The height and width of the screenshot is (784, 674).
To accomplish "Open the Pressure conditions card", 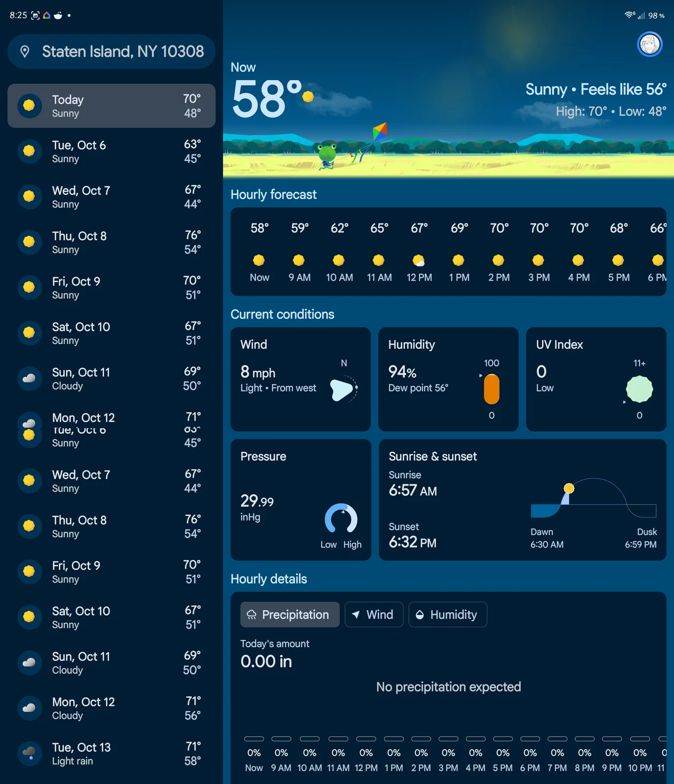I will pyautogui.click(x=301, y=500).
